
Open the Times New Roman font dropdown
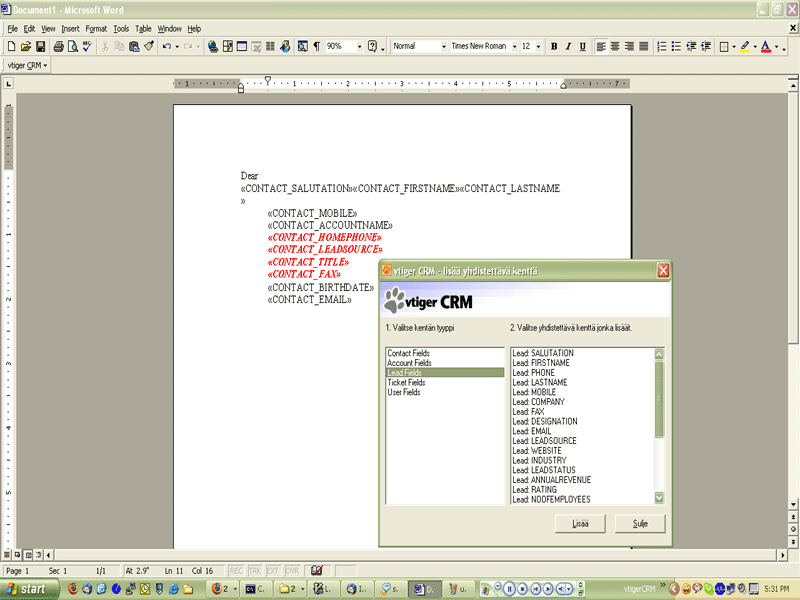pyautogui.click(x=514, y=46)
